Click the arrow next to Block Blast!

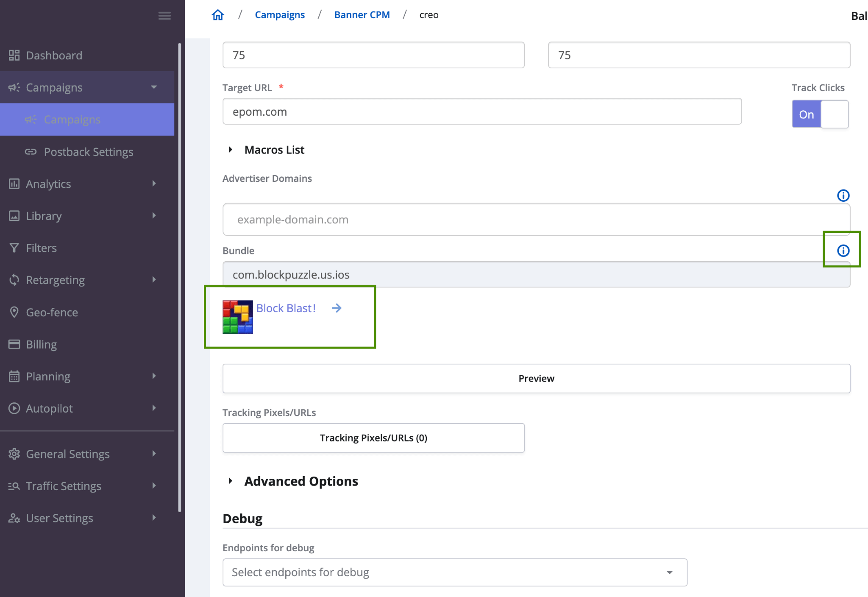(337, 308)
